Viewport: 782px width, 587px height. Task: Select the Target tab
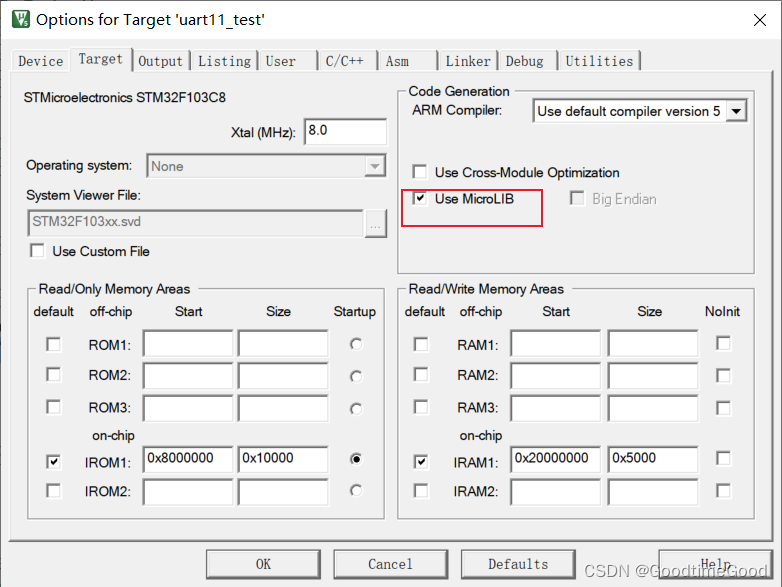click(x=101, y=59)
